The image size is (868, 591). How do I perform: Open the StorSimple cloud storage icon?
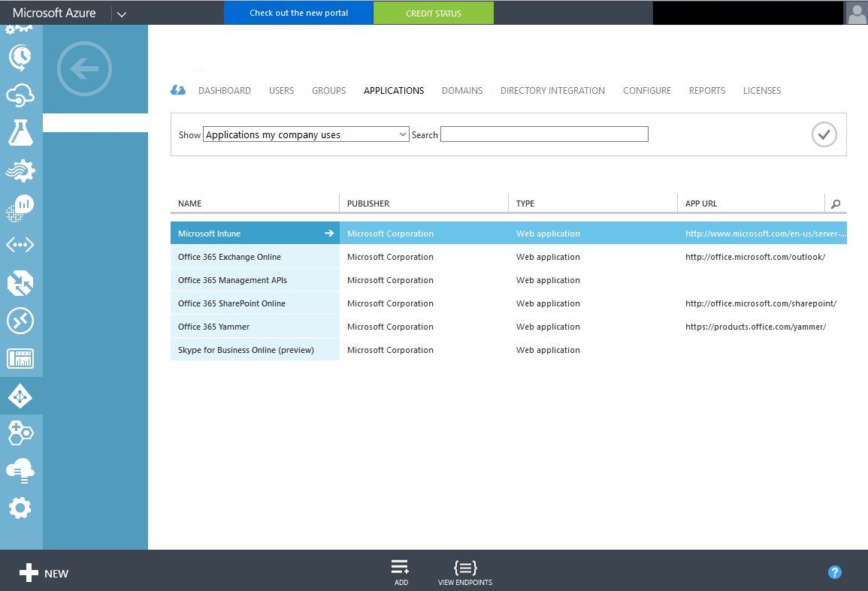[20, 470]
